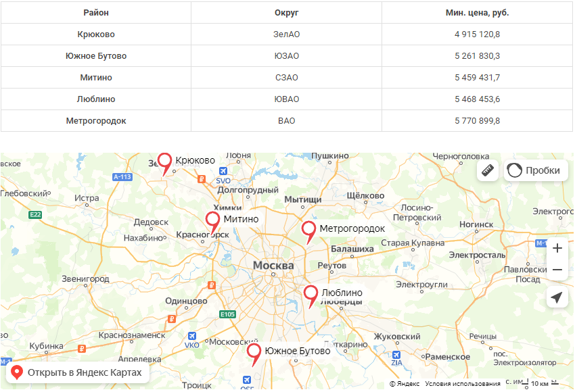
Task: Click the ruble icon near SVO airport
Action: (202, 179)
